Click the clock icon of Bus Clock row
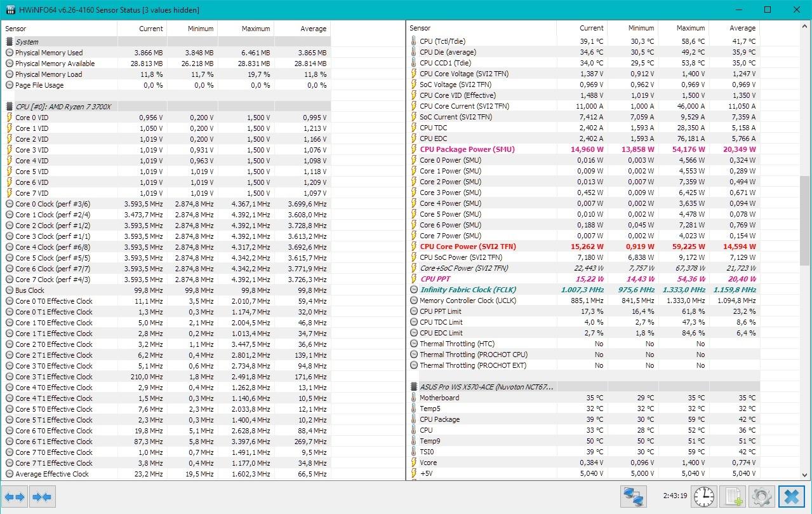 click(x=10, y=290)
